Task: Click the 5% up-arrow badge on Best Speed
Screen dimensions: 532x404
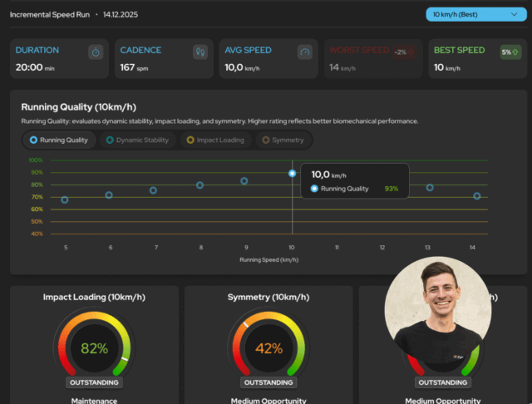Action: coord(510,52)
